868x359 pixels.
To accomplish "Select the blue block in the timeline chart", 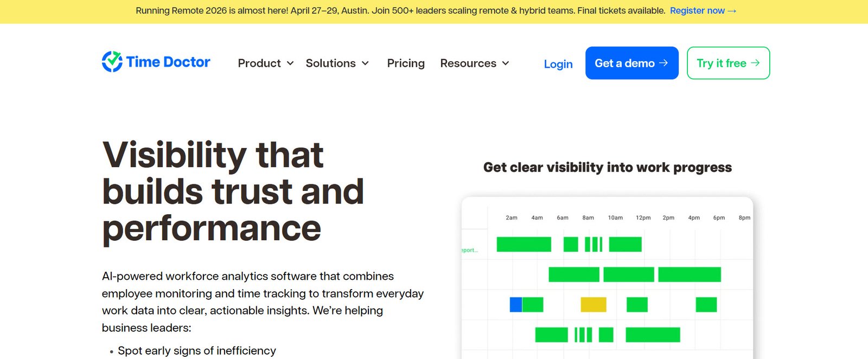I will 515,305.
